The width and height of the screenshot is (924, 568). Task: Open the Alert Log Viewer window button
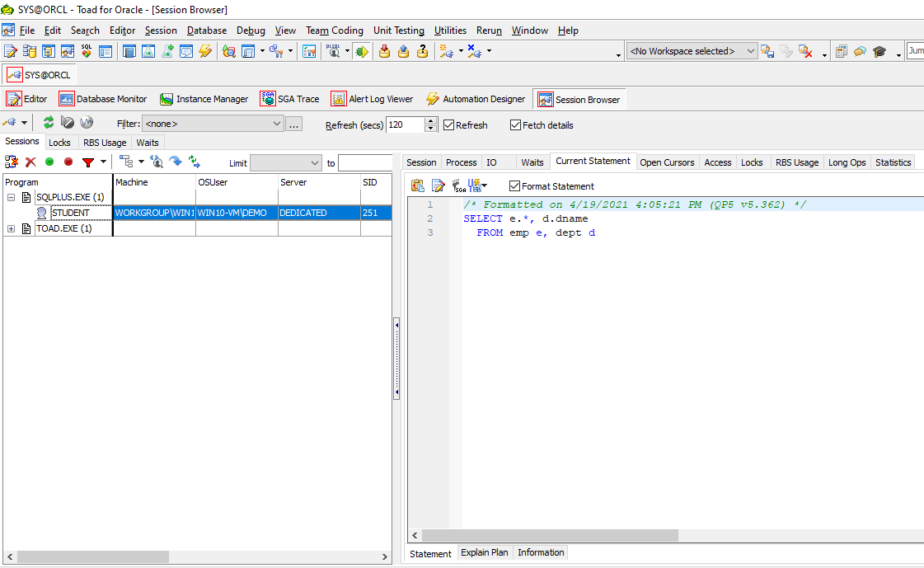373,99
